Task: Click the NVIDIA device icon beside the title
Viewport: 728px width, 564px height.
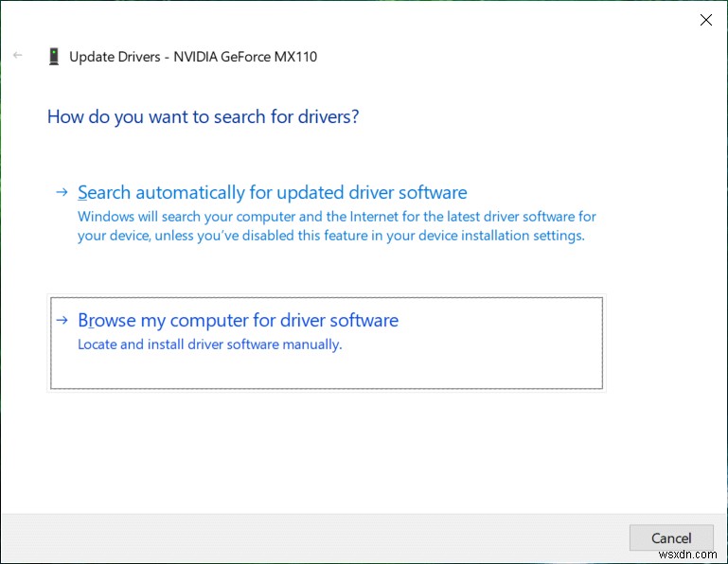Action: tap(54, 57)
